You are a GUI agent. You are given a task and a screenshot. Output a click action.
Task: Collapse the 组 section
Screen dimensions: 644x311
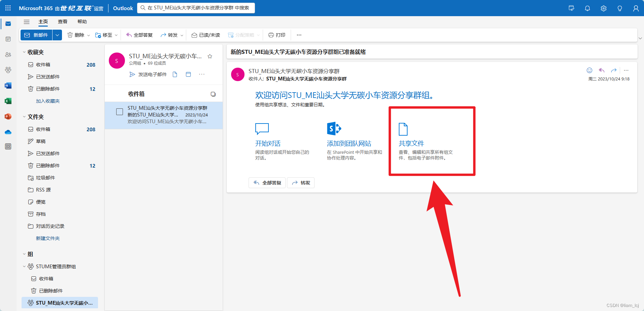click(x=24, y=254)
